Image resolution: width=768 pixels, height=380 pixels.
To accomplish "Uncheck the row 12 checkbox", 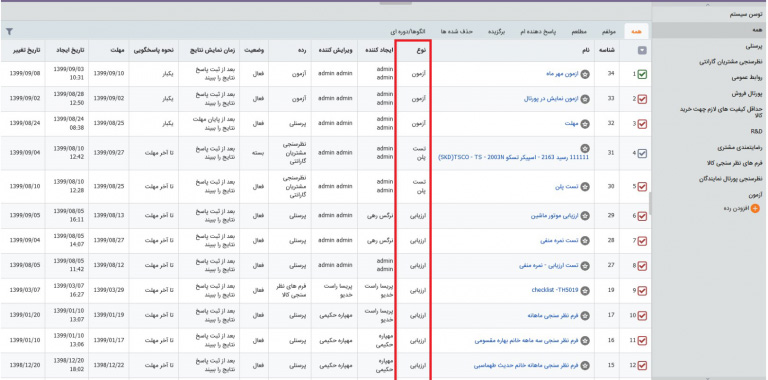I will (642, 365).
